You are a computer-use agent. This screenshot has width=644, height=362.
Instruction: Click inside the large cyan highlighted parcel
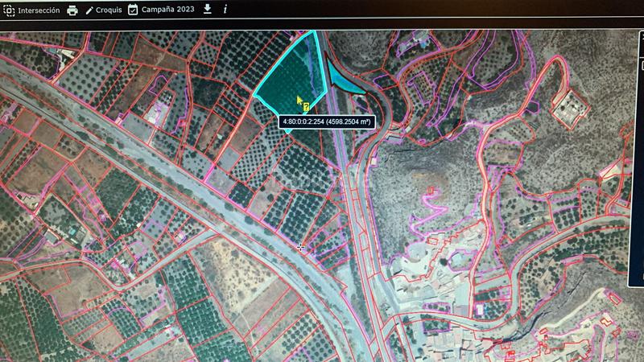(x=286, y=76)
